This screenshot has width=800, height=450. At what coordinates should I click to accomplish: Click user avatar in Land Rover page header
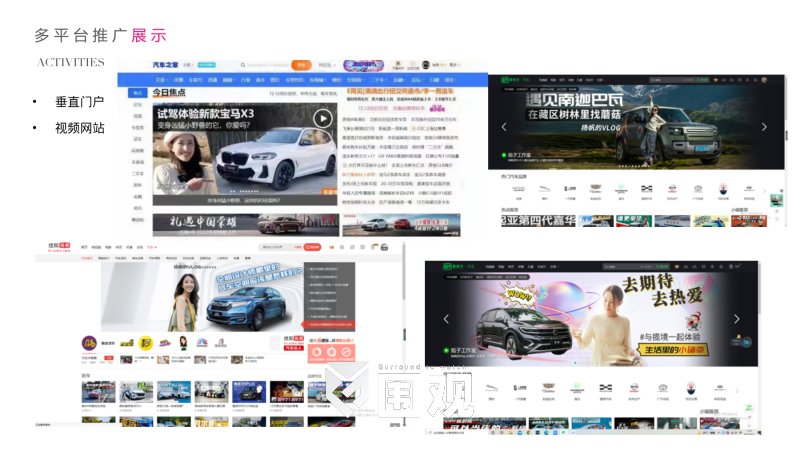pyautogui.click(x=765, y=79)
